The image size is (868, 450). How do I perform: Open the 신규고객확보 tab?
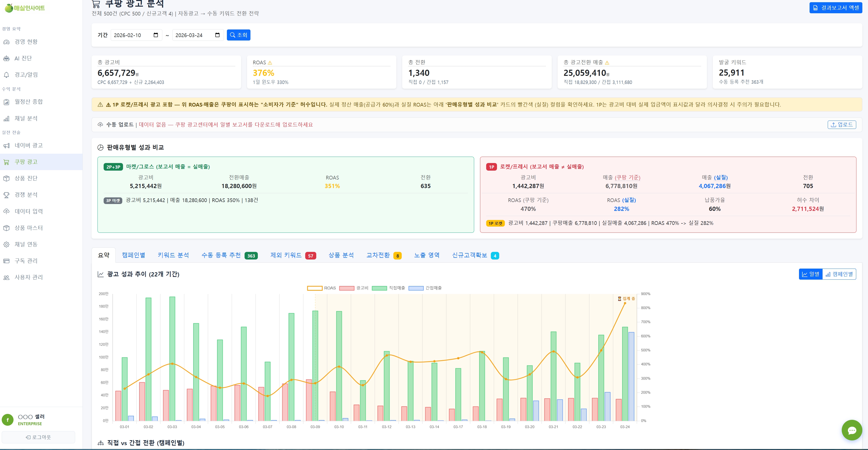pyautogui.click(x=475, y=255)
